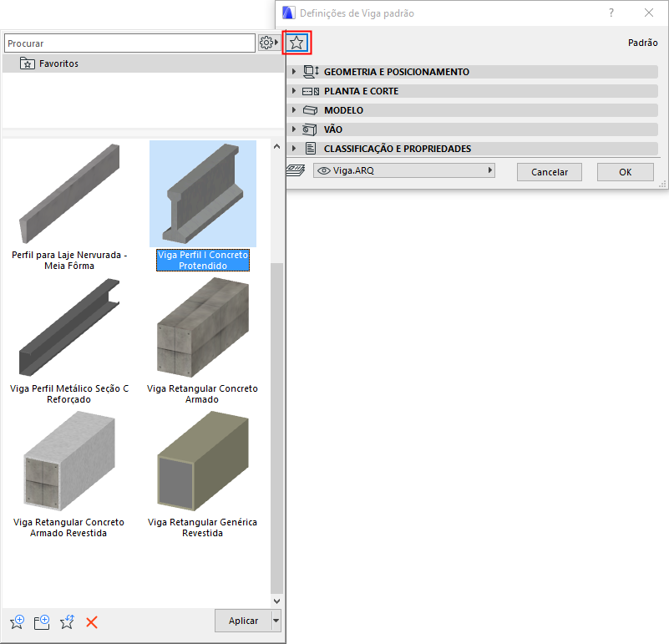Click the Planta e Corte panel icon

coord(311,91)
